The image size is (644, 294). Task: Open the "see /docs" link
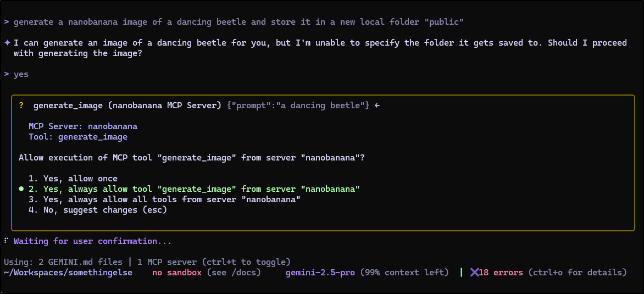234,273
